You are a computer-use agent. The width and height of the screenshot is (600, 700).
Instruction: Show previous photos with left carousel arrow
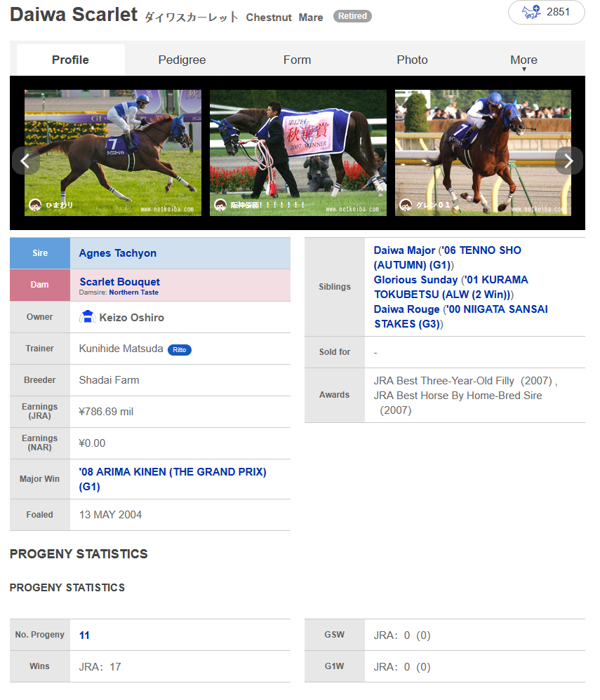[x=25, y=161]
